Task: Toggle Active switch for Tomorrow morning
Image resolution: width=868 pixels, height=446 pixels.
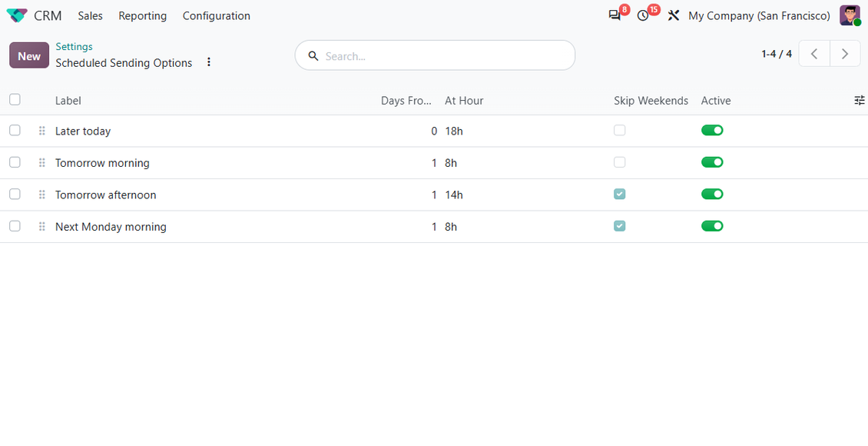Action: pos(712,162)
